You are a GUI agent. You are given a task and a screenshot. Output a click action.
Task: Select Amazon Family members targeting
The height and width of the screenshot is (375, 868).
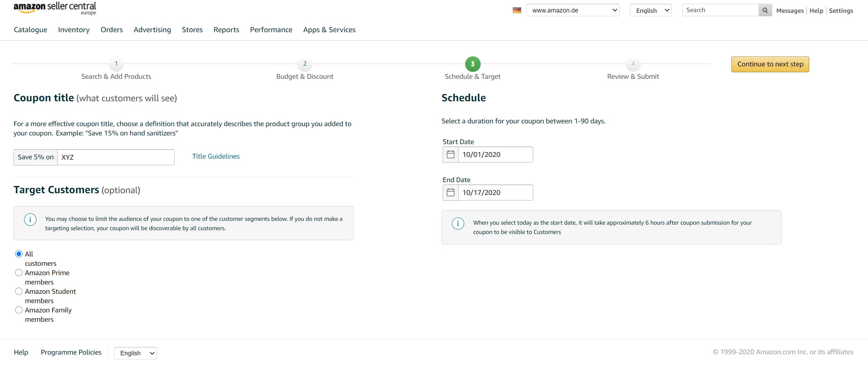click(x=18, y=310)
